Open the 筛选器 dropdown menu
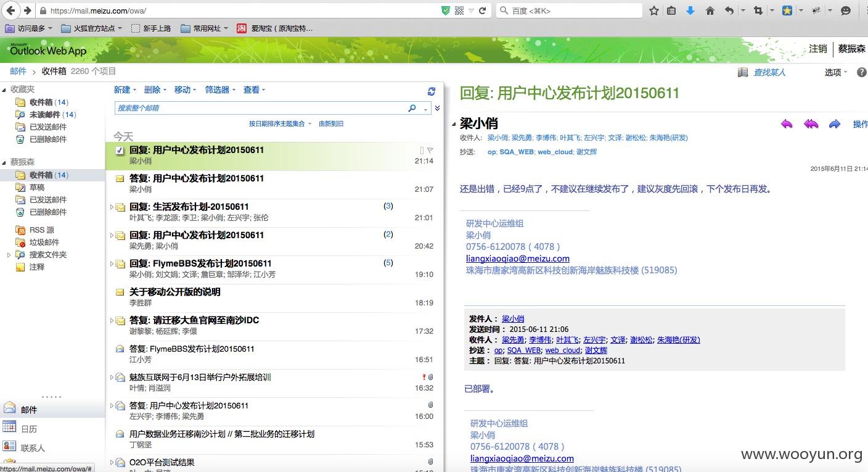This screenshot has width=868, height=472. (x=221, y=90)
